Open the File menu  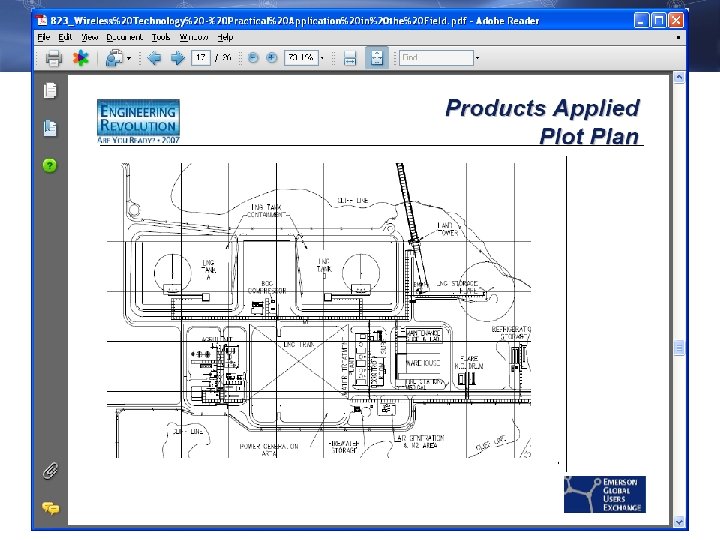point(44,37)
